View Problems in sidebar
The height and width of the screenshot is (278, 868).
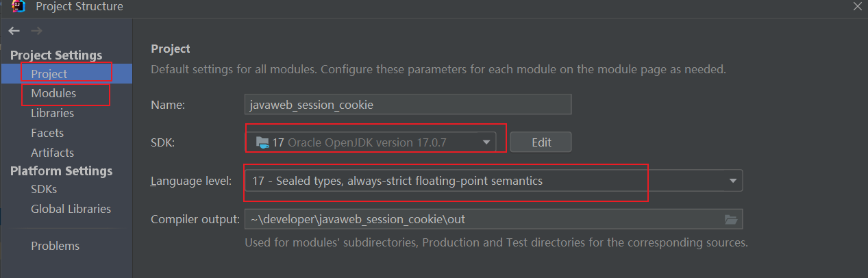click(x=55, y=246)
